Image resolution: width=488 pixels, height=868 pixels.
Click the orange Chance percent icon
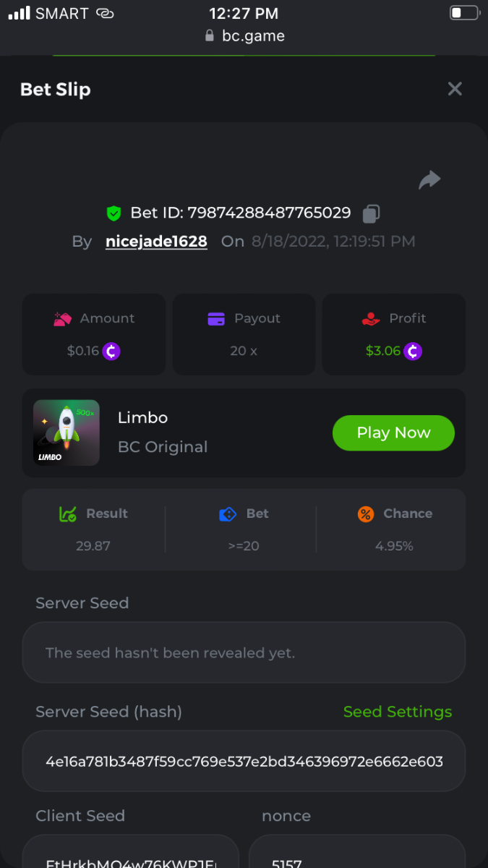tap(366, 514)
